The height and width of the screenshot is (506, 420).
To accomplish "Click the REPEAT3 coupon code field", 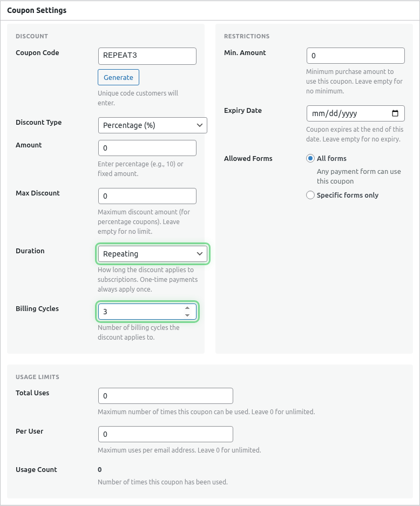I will pyautogui.click(x=147, y=56).
